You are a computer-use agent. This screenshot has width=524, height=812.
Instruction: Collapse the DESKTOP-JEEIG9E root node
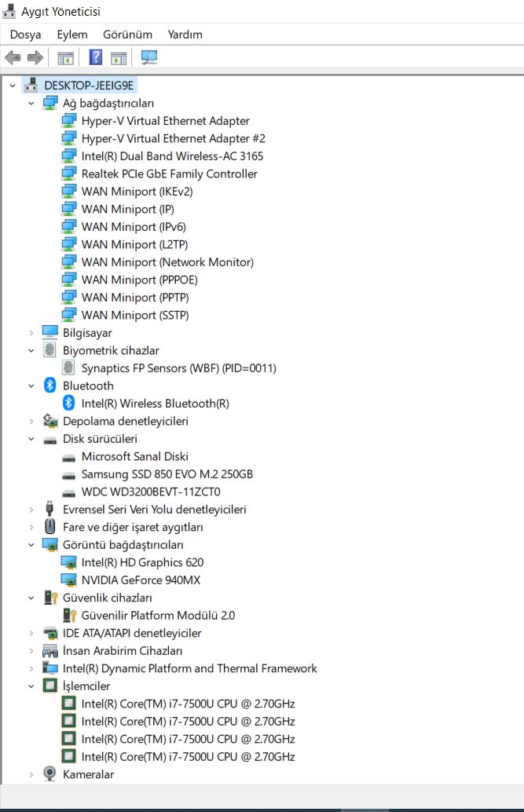pos(13,85)
